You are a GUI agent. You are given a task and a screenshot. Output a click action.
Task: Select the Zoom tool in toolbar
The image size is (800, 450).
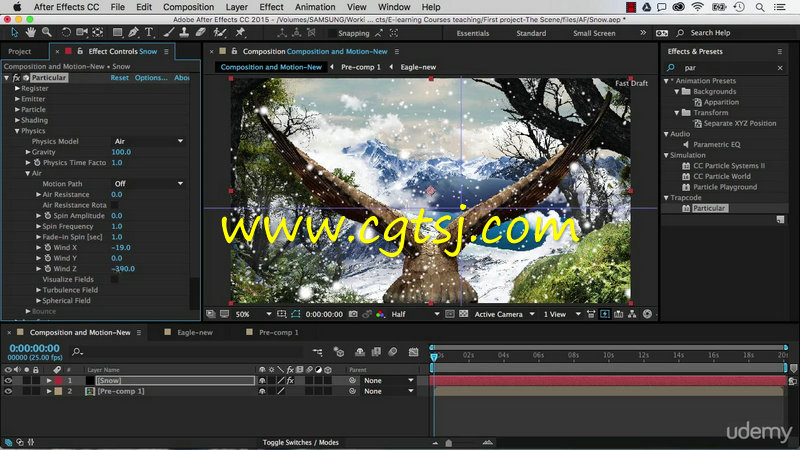[47, 33]
